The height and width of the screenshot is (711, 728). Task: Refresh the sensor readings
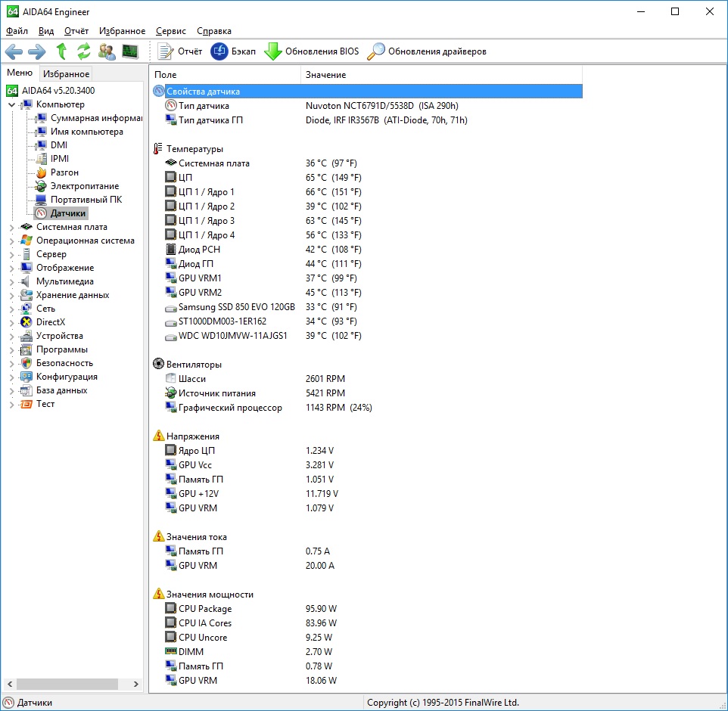[84, 51]
